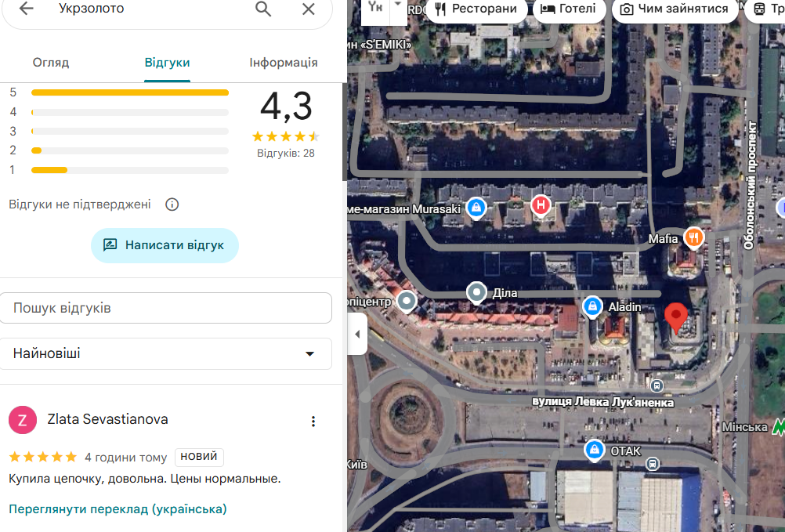Filter reviews by the 1-star bar
The image size is (785, 532).
coord(130,170)
